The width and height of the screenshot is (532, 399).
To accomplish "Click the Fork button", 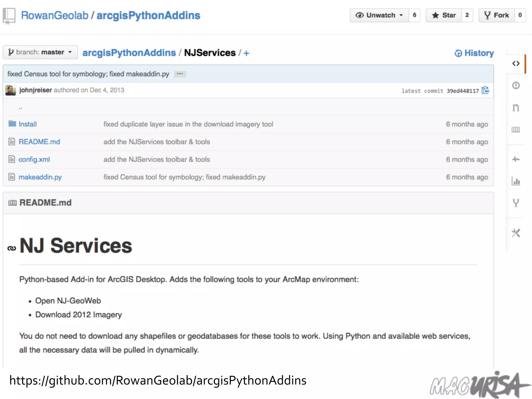I will (497, 15).
